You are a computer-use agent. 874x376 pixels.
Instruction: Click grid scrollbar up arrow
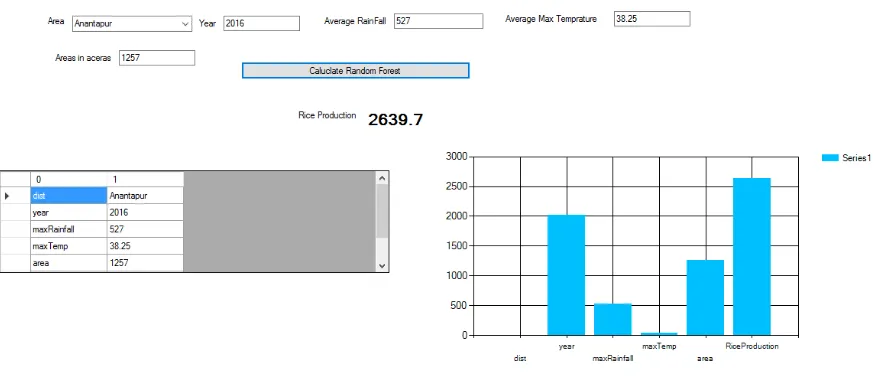(382, 178)
